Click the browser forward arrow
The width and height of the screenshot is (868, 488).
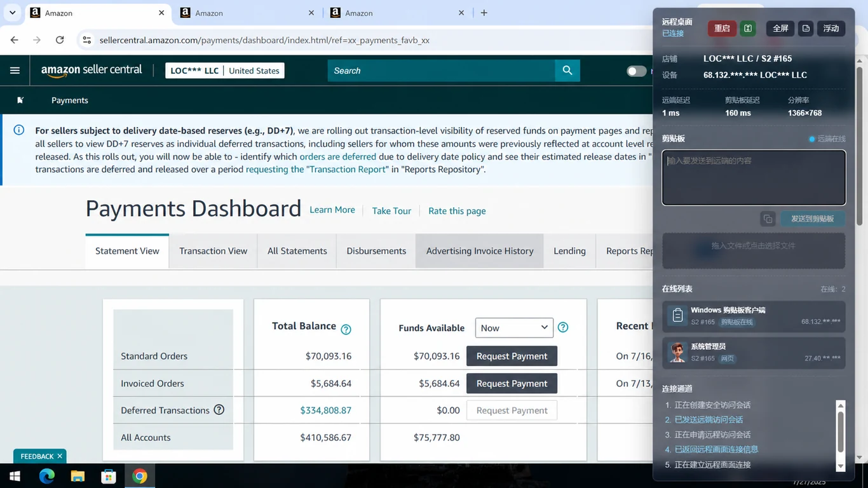(37, 40)
